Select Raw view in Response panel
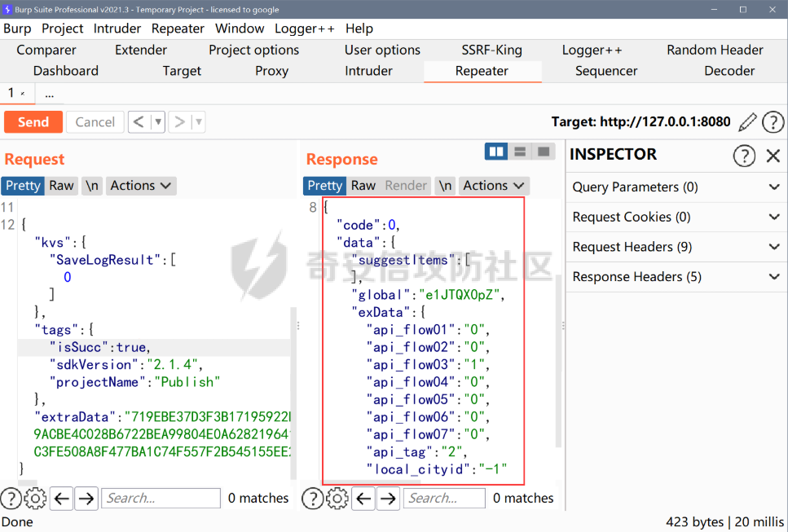Viewport: 788px width, 532px height. pos(363,186)
